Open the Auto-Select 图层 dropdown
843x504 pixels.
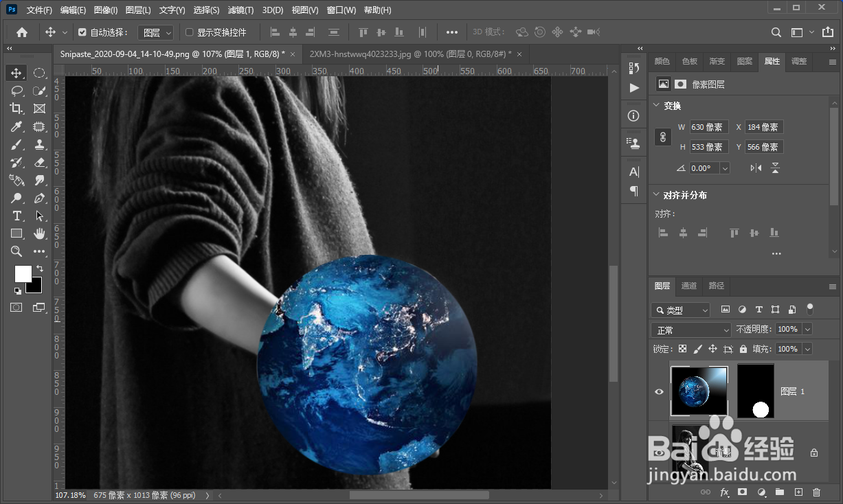(x=156, y=32)
